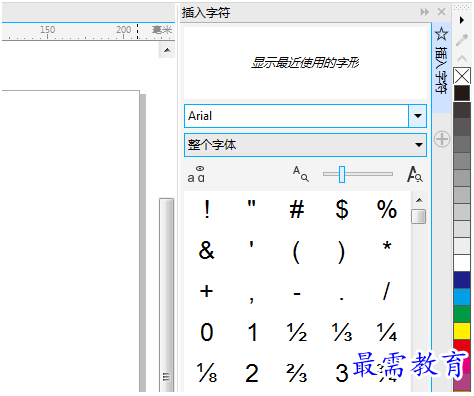The width and height of the screenshot is (474, 396).
Task: Select the digit 2 glyph
Action: pos(252,373)
